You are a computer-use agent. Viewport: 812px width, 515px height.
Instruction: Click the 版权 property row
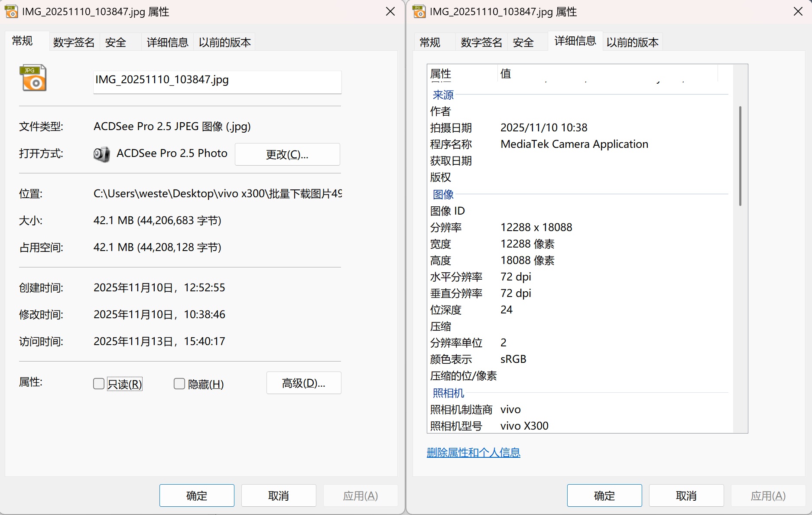579,177
